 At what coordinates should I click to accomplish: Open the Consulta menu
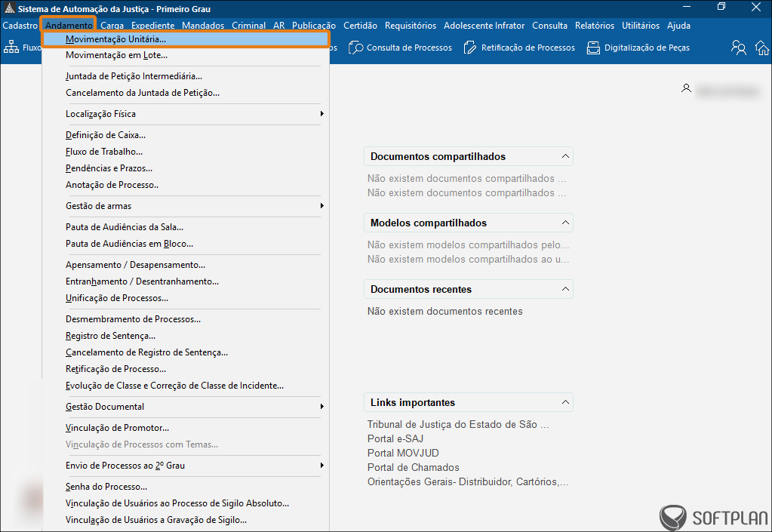549,26
